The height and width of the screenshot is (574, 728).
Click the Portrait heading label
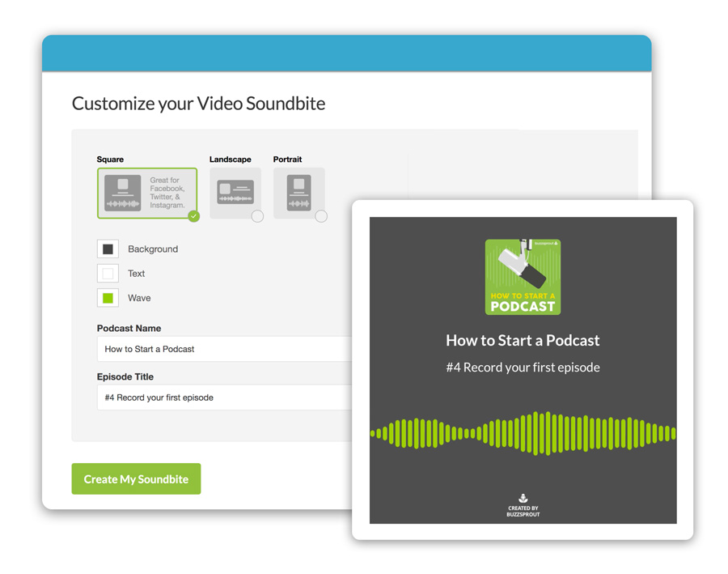(287, 159)
